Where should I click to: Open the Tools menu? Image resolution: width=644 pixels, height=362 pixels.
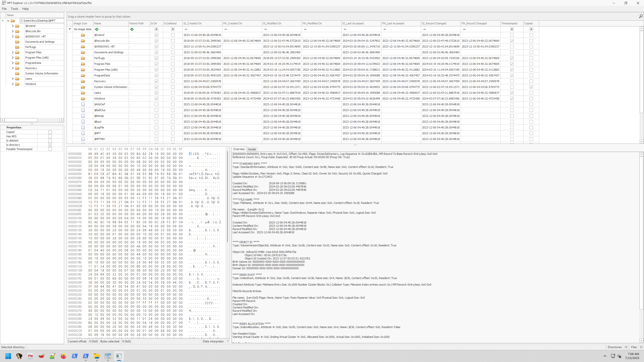(x=14, y=9)
